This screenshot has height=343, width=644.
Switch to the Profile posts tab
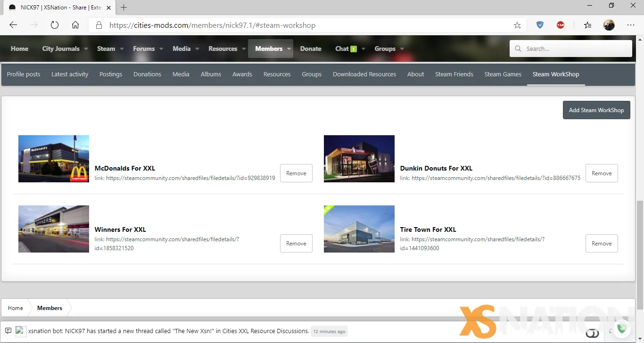point(24,74)
